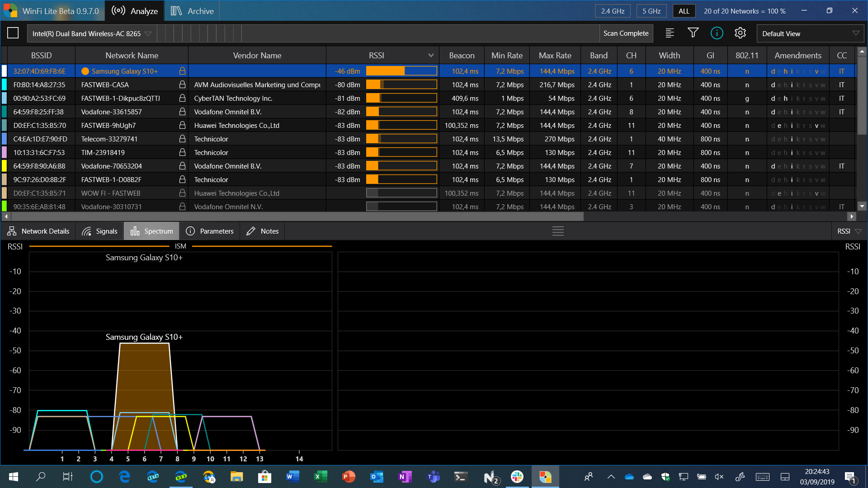Image resolution: width=868 pixels, height=488 pixels.
Task: Click the TIM-23918419 RSSI signal bar
Action: click(x=401, y=152)
